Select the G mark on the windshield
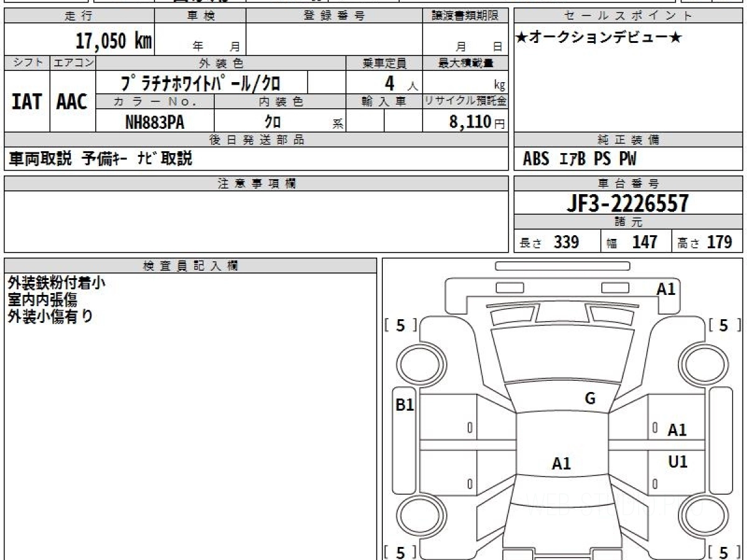The width and height of the screenshot is (747, 560). pos(590,399)
